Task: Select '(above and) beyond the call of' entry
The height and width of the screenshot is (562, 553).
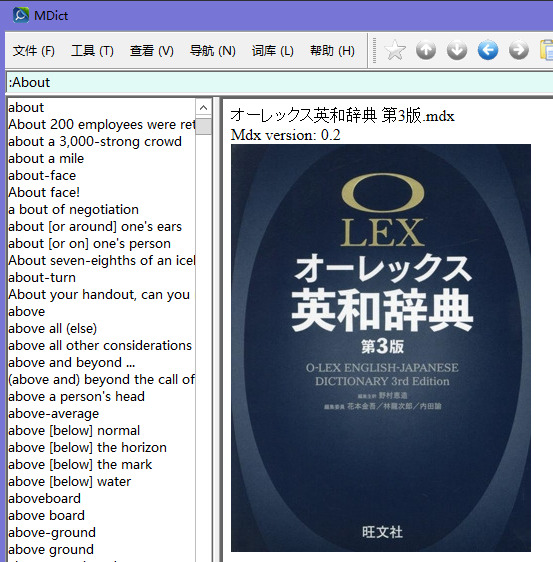Action: tap(101, 380)
